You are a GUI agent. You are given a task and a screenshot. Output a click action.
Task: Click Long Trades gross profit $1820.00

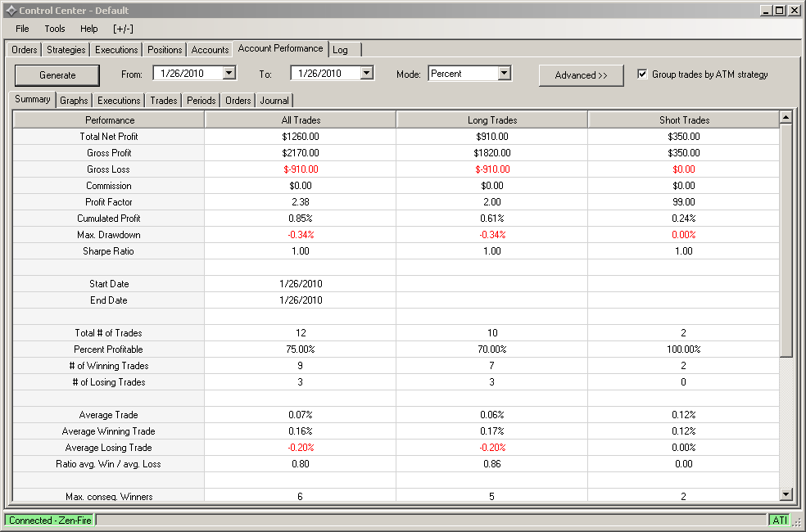pos(492,153)
